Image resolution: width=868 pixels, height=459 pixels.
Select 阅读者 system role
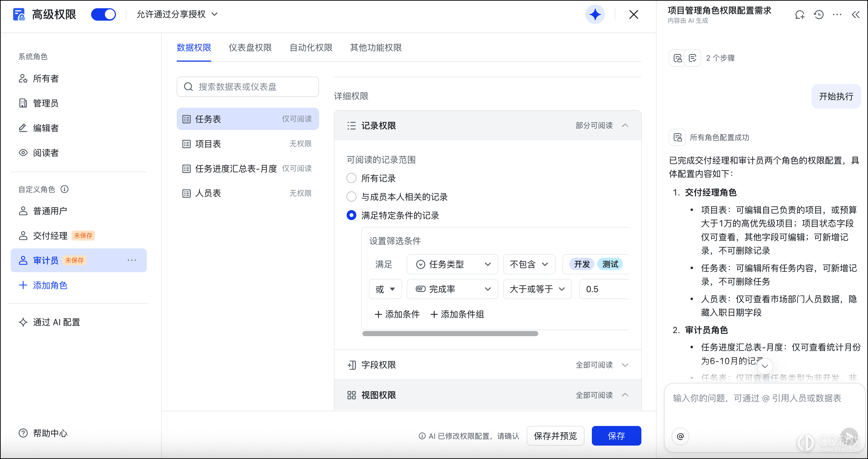[79, 153]
